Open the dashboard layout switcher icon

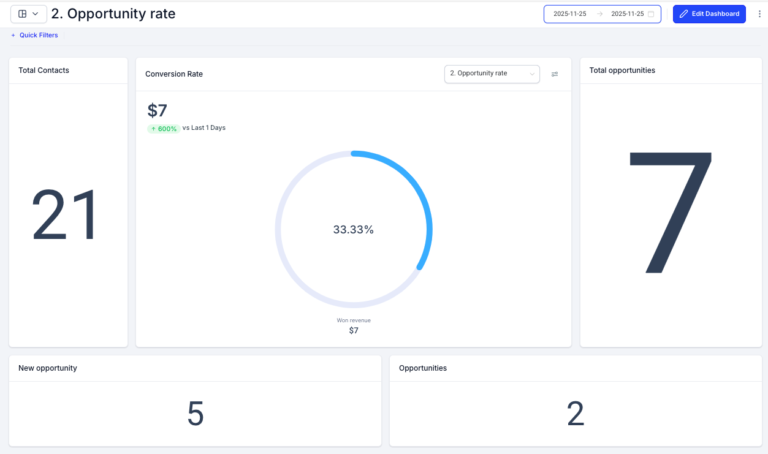[x=22, y=14]
